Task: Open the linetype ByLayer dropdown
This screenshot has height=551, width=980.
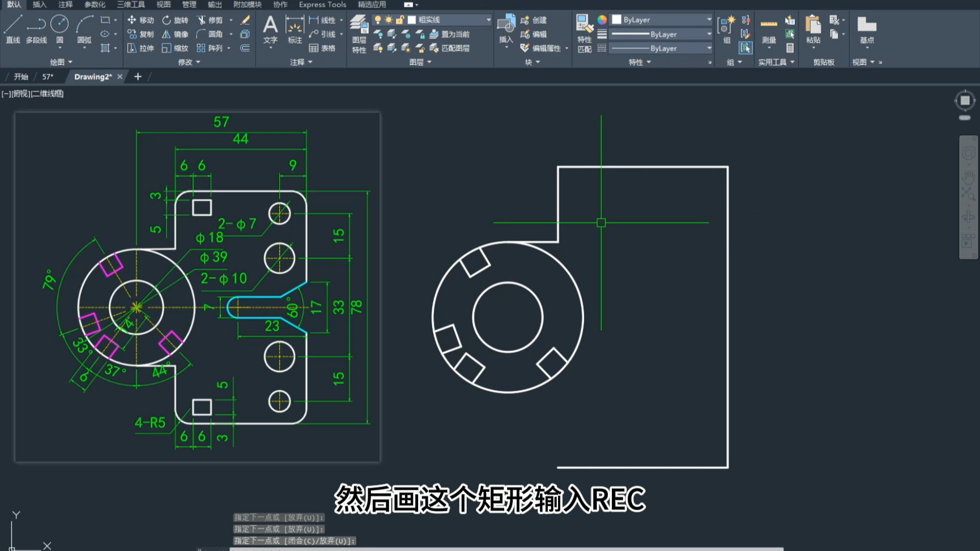Action: (661, 48)
